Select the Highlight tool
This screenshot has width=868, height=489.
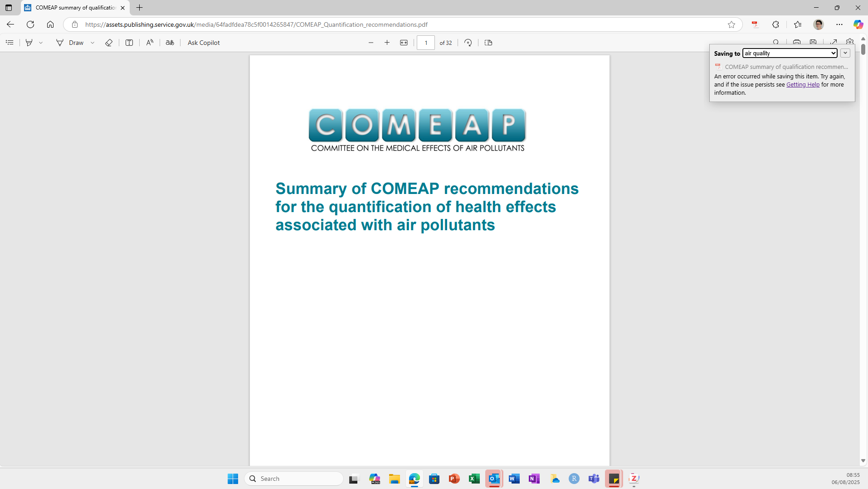[29, 43]
